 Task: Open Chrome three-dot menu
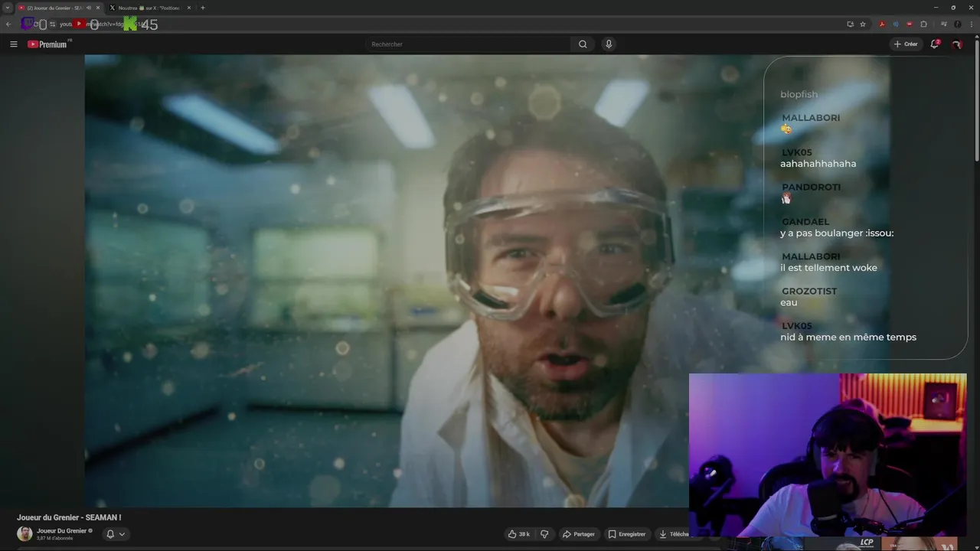(x=972, y=24)
